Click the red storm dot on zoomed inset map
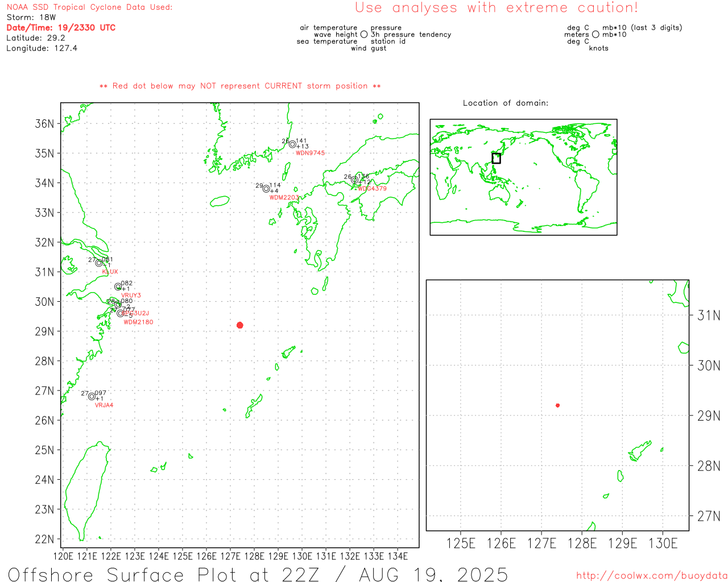Viewport: 728px width, 582px height. coord(558,405)
